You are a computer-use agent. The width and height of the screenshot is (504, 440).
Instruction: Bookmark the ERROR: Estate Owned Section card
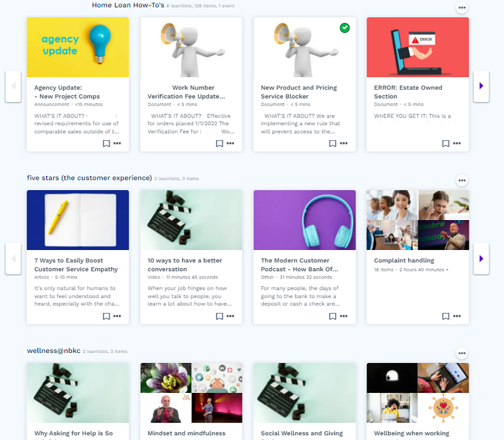point(446,143)
